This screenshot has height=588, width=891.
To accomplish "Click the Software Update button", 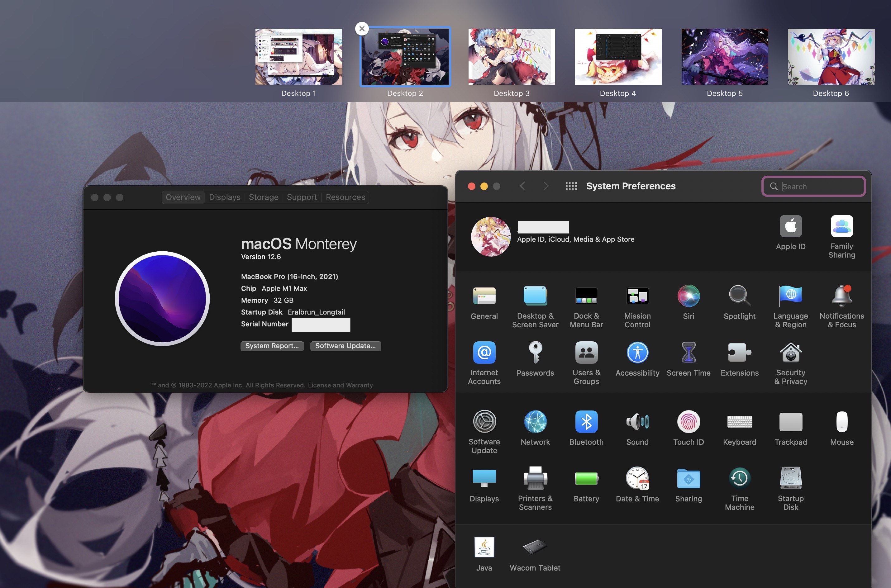I will (345, 346).
